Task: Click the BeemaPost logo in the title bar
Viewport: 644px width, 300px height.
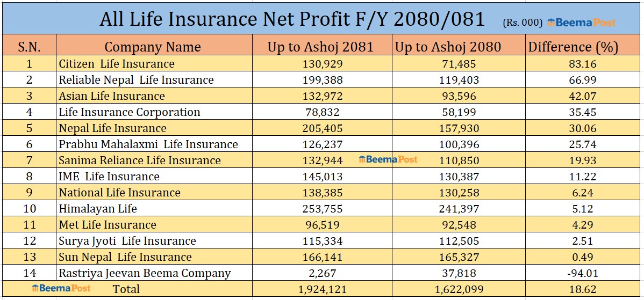Action: pos(581,23)
